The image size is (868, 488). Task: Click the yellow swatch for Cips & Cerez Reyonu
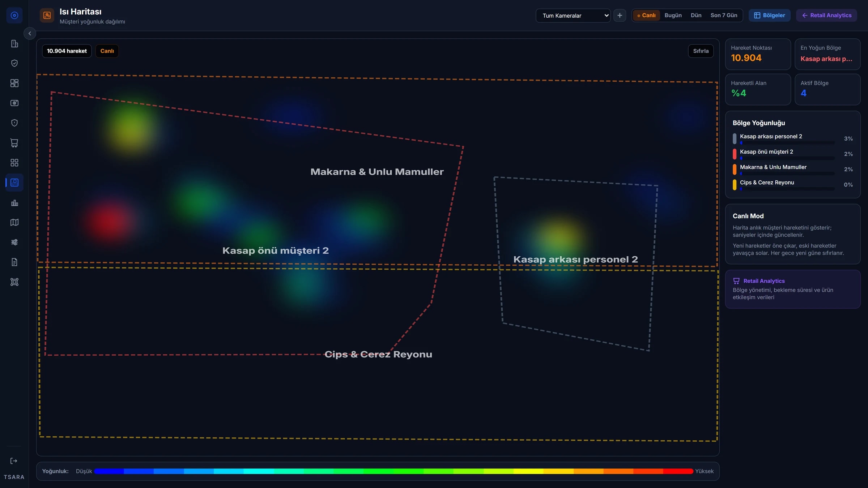pos(735,185)
